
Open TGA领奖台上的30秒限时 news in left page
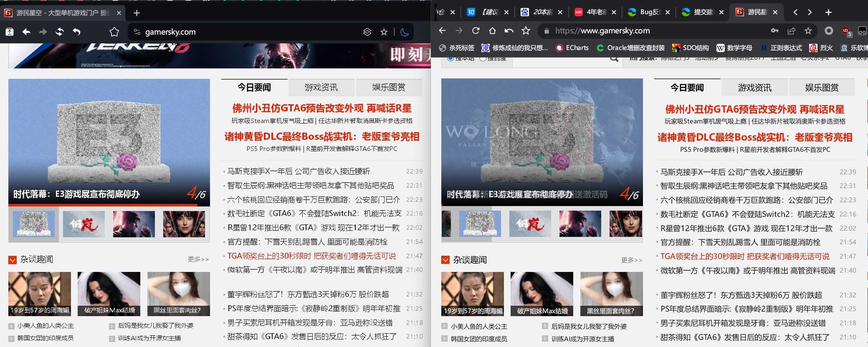(311, 256)
